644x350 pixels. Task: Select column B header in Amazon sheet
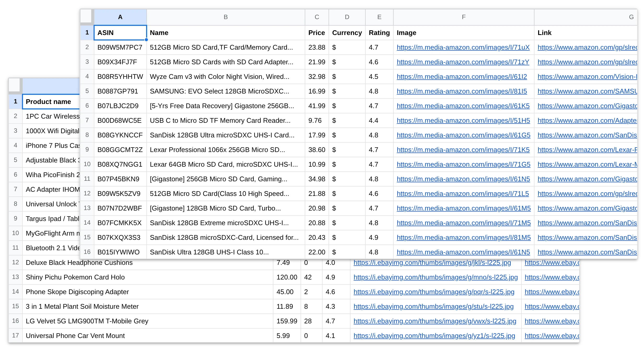click(226, 17)
